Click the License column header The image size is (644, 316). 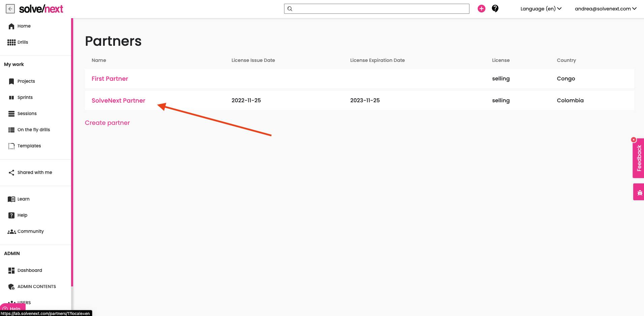(x=501, y=60)
